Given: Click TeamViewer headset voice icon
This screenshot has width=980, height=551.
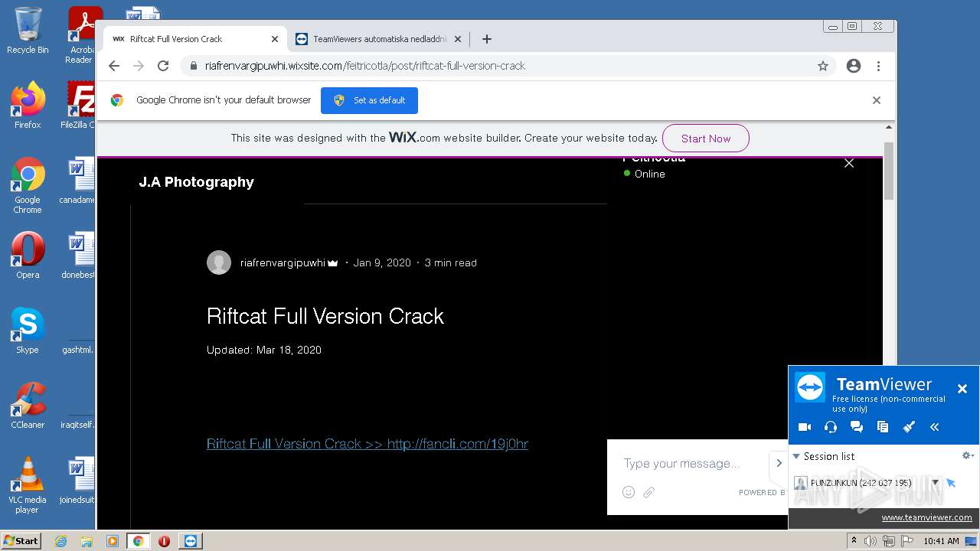Looking at the screenshot, I should 831,427.
